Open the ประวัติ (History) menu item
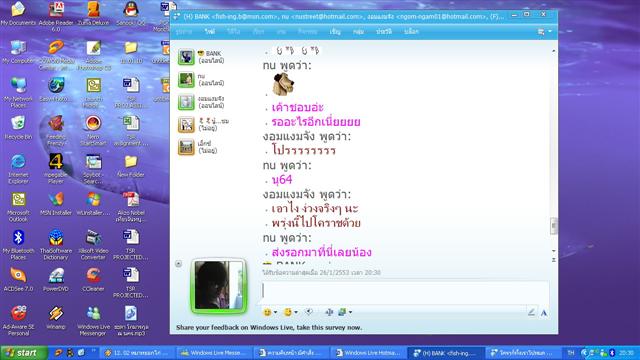The image size is (640, 360). pyautogui.click(x=384, y=31)
